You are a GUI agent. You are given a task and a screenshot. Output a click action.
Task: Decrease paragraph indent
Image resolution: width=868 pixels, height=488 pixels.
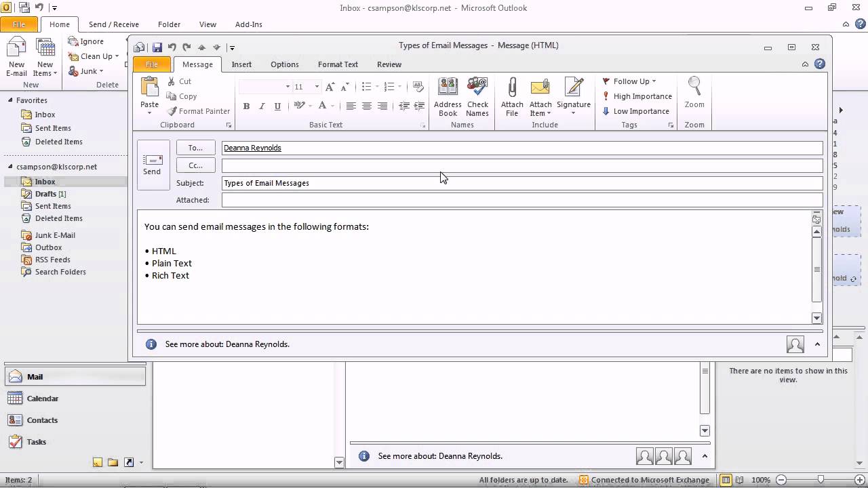pos(404,106)
